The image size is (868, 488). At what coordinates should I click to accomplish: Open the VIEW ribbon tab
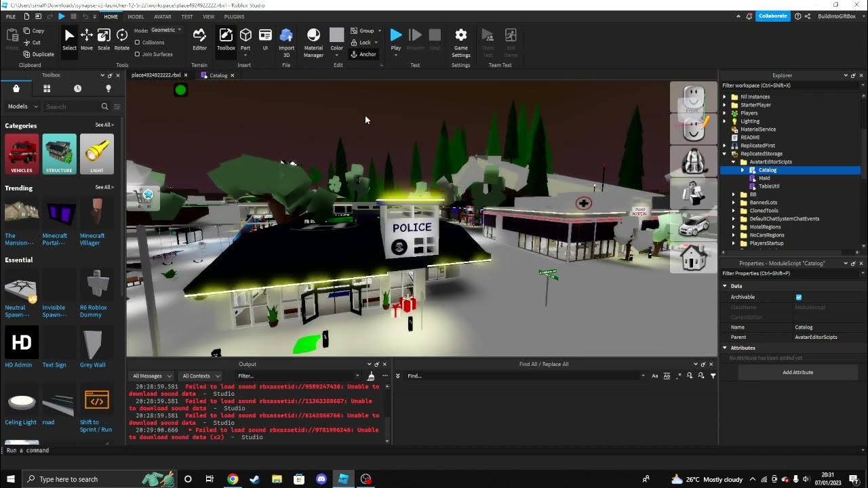click(x=209, y=16)
